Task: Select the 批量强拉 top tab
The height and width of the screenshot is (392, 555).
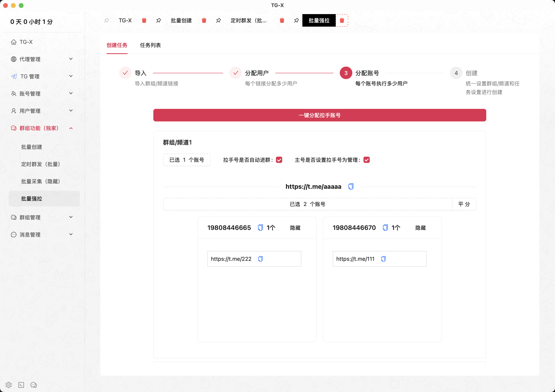Action: pyautogui.click(x=319, y=21)
